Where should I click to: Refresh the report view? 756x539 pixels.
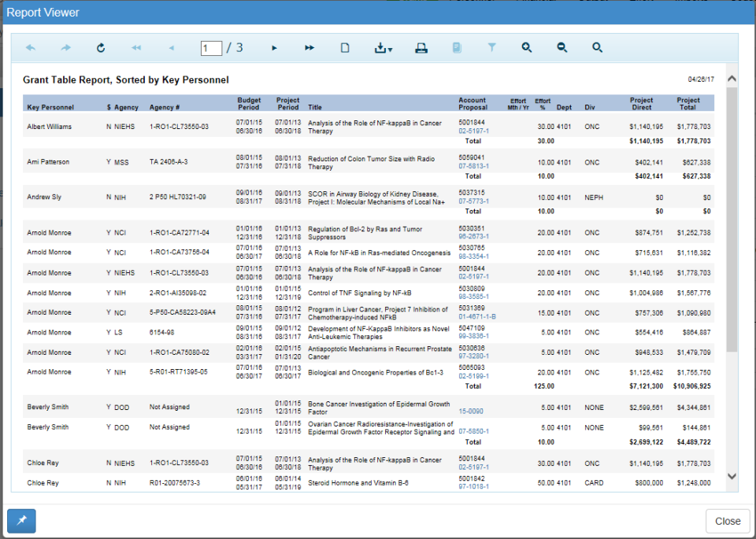click(101, 47)
